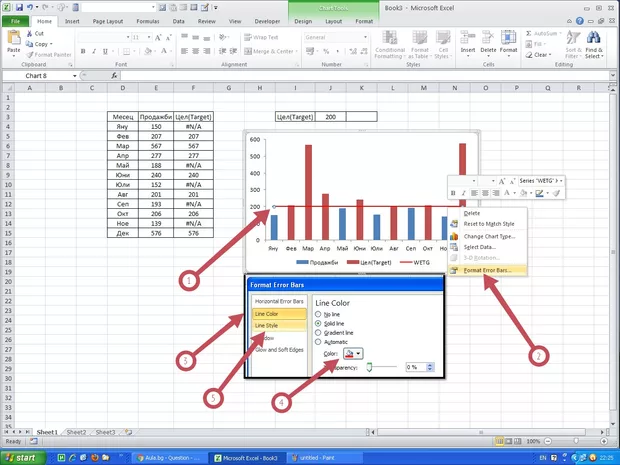Expand the Font group dialog launcher
Viewport: 620px width, 465px height.
[x=172, y=64]
